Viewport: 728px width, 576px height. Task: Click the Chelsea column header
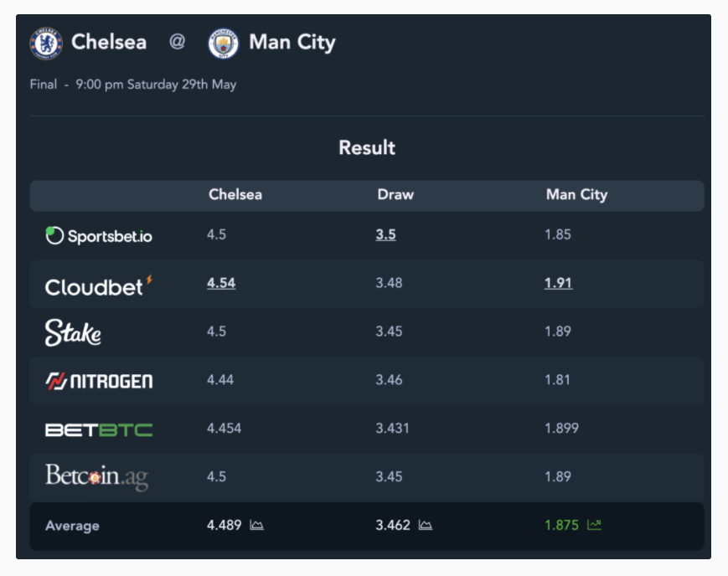pyautogui.click(x=235, y=194)
